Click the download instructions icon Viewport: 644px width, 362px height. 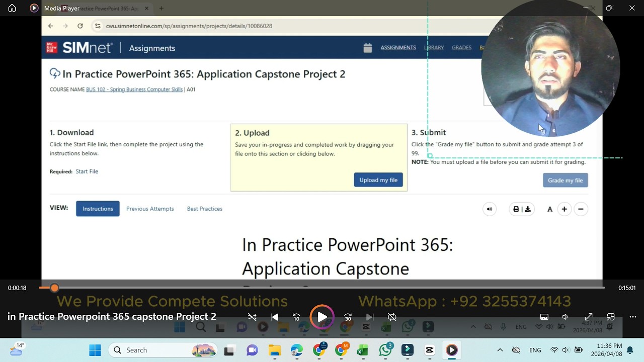[528, 209]
